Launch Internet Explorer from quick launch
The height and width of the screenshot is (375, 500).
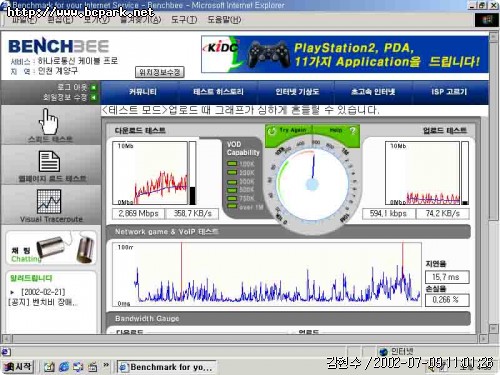click(64, 367)
